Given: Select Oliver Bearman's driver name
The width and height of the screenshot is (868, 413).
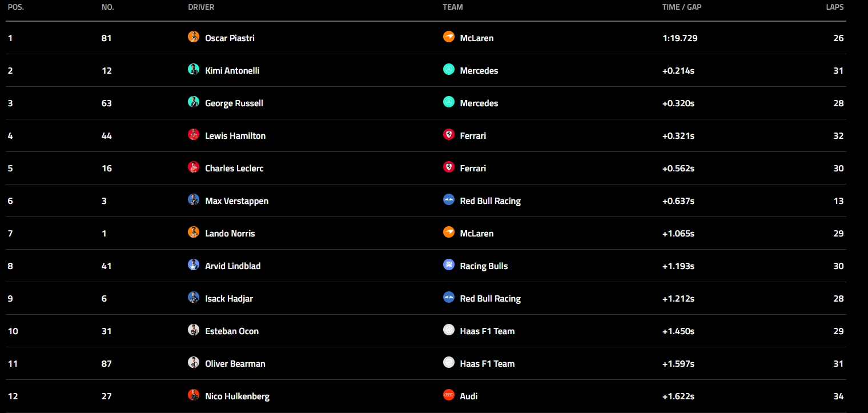Looking at the screenshot, I should (x=235, y=364).
